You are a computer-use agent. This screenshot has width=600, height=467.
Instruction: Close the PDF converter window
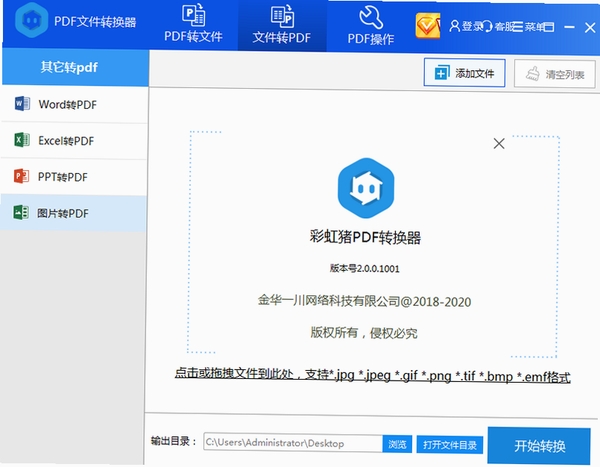point(590,27)
